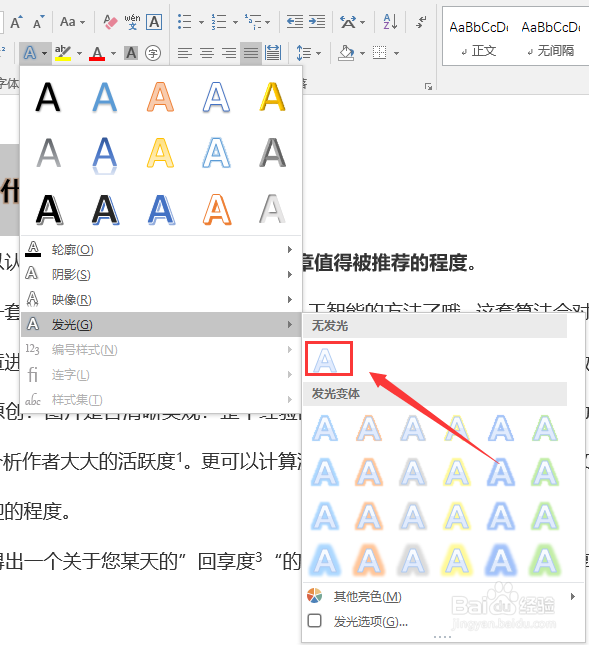The image size is (589, 645).
Task: Open the borders dropdown arrow
Action: click(396, 53)
